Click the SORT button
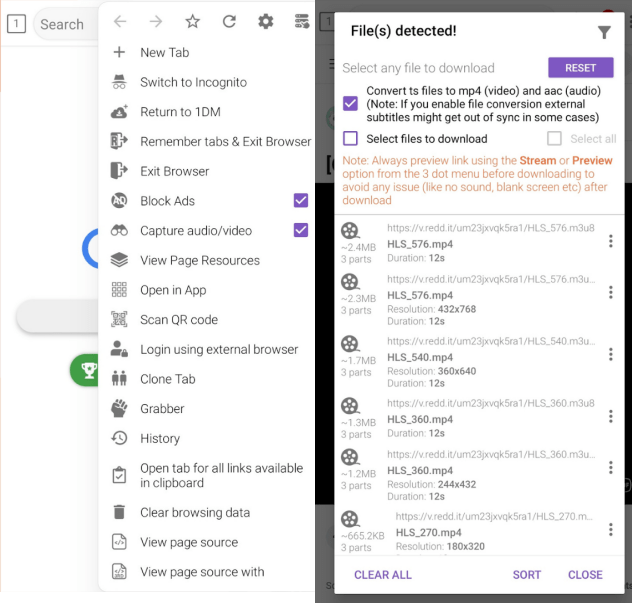Image resolution: width=632 pixels, height=604 pixels. tap(527, 575)
